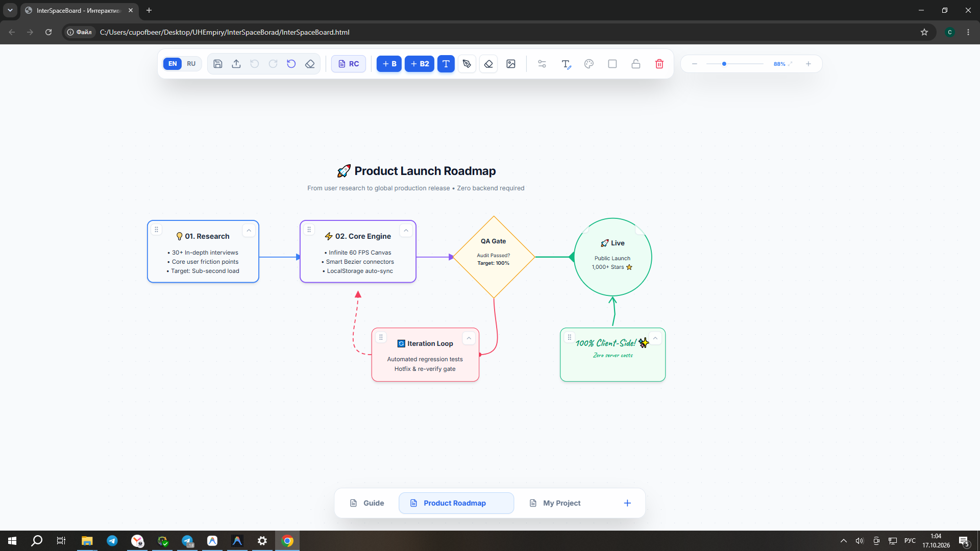Click the Undo arrow icon
Screen dimensions: 980x551
(x=255, y=64)
